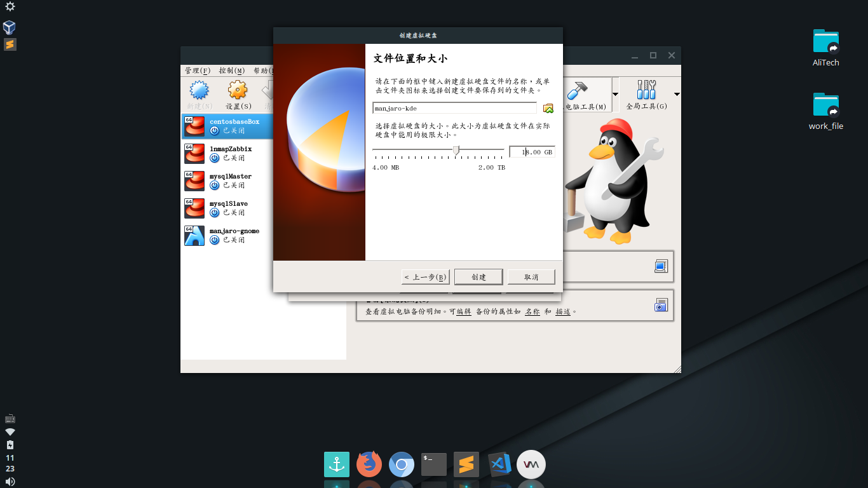Click the keyboard tray icon

point(10,419)
